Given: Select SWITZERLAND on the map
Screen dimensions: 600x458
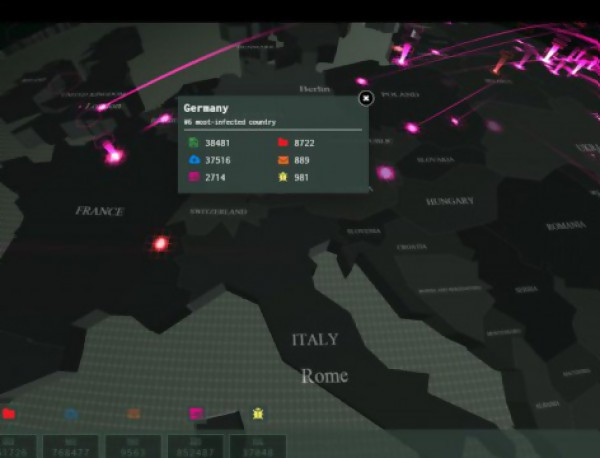Looking at the screenshot, I should (x=218, y=212).
